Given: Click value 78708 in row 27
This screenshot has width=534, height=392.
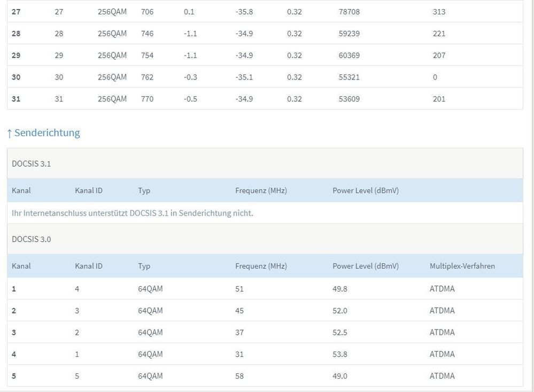Looking at the screenshot, I should pos(349,12).
